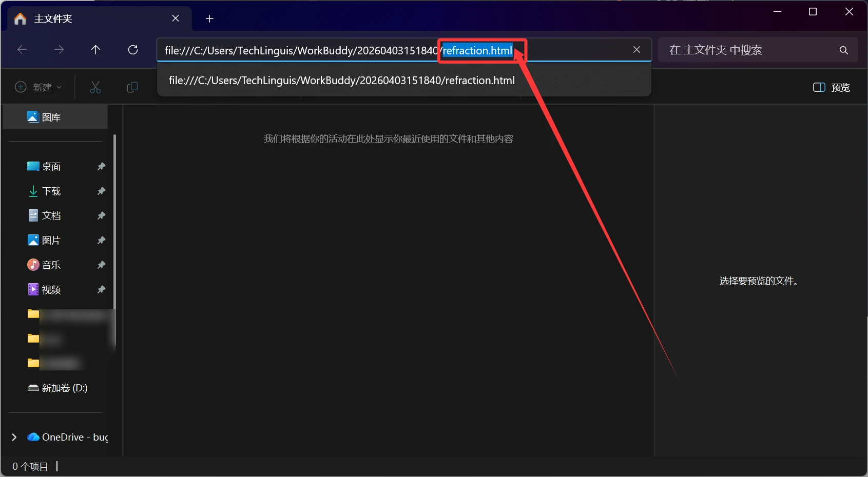The image size is (868, 477).
Task: Open a new tab with plus button
Action: pos(209,19)
